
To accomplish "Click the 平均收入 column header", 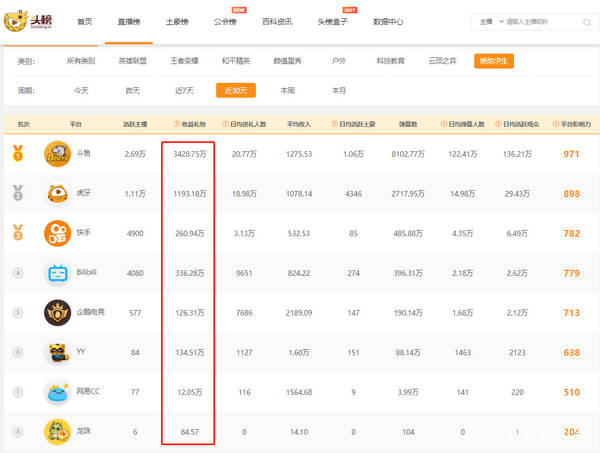I will [x=299, y=124].
